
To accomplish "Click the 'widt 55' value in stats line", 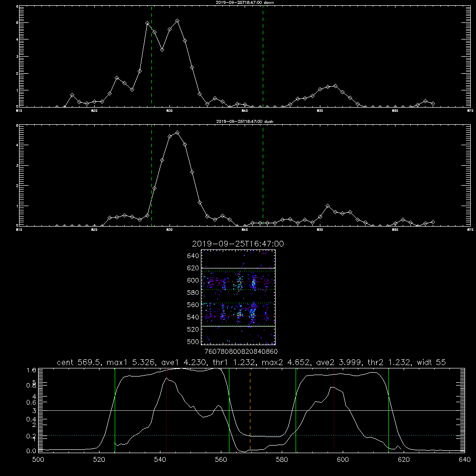I will click(x=431, y=362).
